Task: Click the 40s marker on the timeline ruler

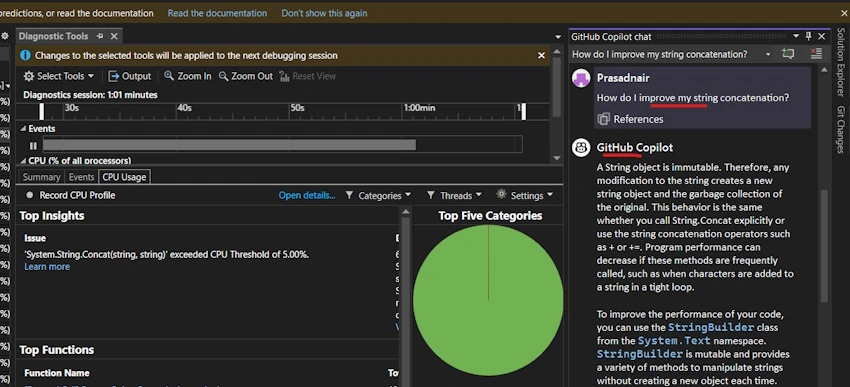Action: pos(185,108)
